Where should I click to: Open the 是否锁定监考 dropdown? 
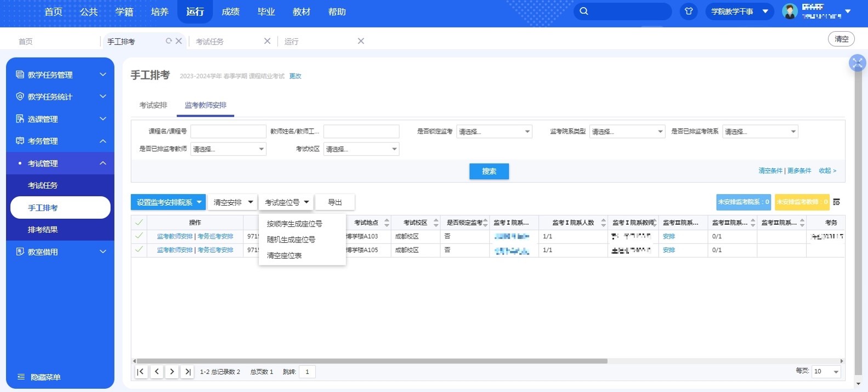[494, 132]
